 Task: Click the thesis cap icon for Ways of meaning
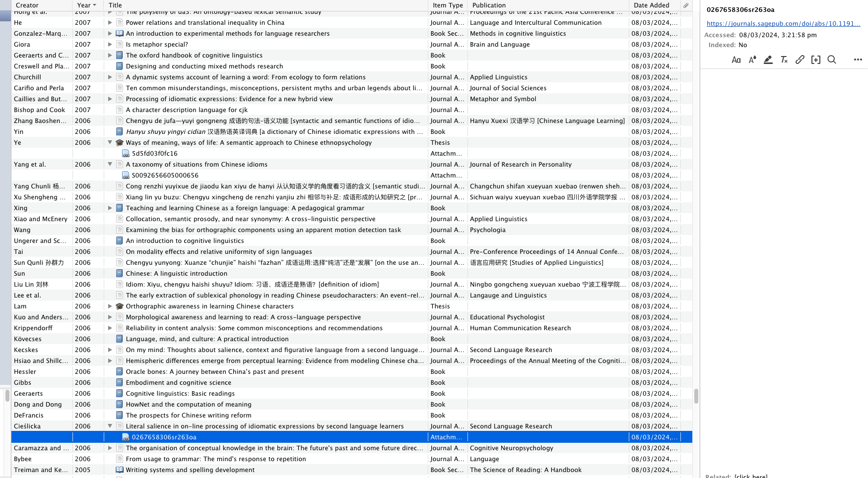[x=120, y=143]
